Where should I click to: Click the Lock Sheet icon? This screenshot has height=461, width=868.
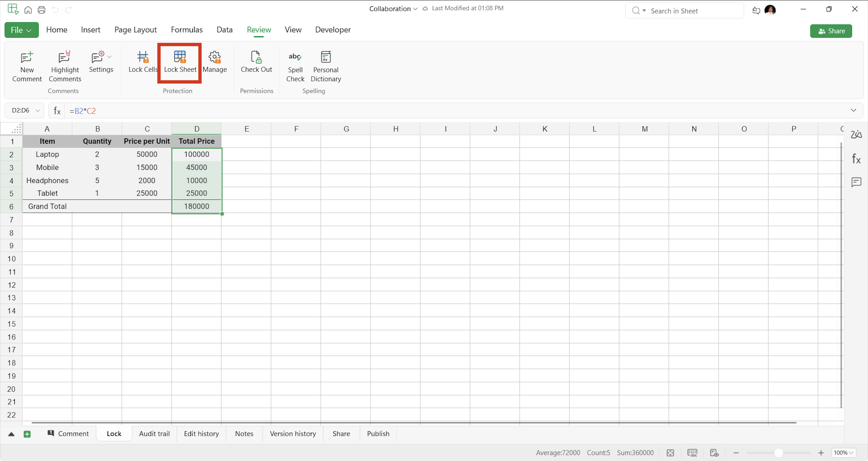click(180, 57)
